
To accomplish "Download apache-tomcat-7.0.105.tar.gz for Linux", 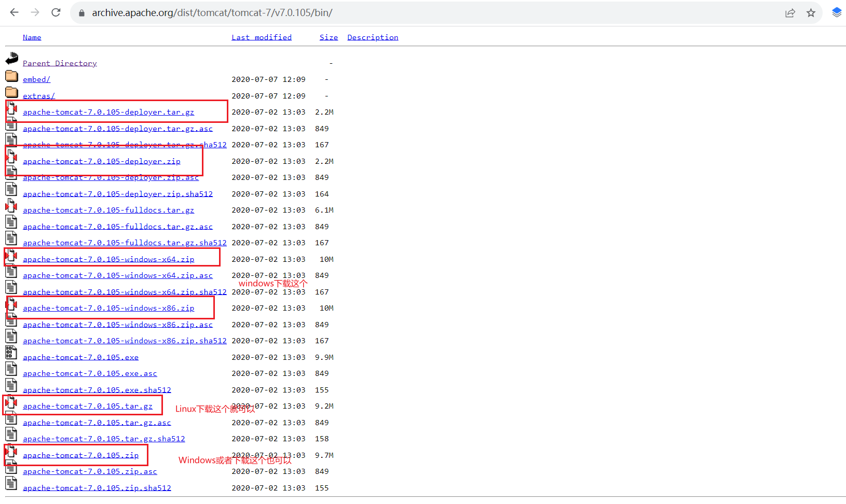I will point(88,406).
